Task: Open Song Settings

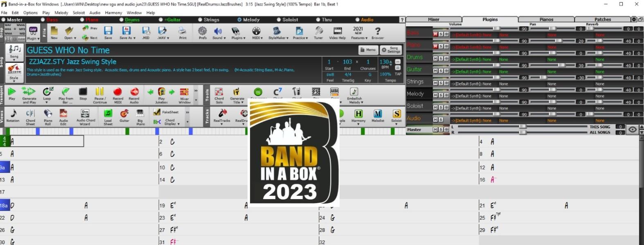Action: click(x=391, y=50)
